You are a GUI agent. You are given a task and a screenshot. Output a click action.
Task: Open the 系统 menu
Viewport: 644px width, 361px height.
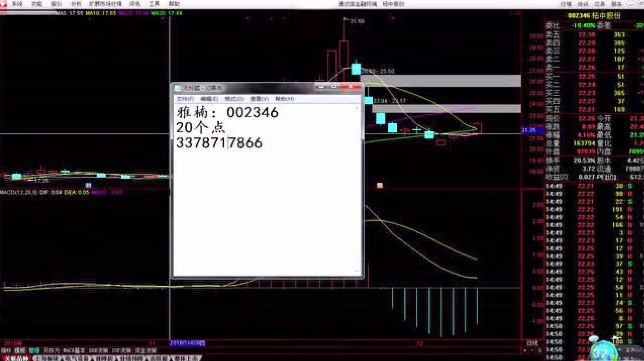pyautogui.click(x=17, y=4)
